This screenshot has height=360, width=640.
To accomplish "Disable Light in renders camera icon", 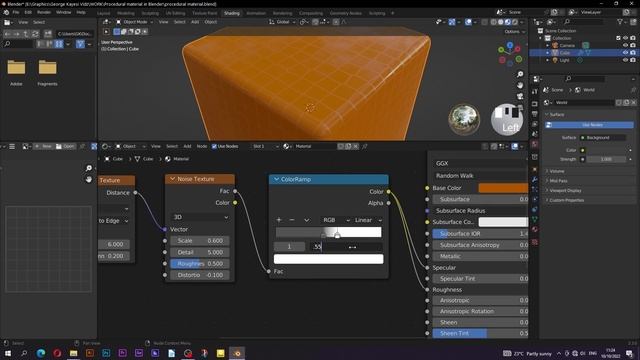I will point(633,60).
